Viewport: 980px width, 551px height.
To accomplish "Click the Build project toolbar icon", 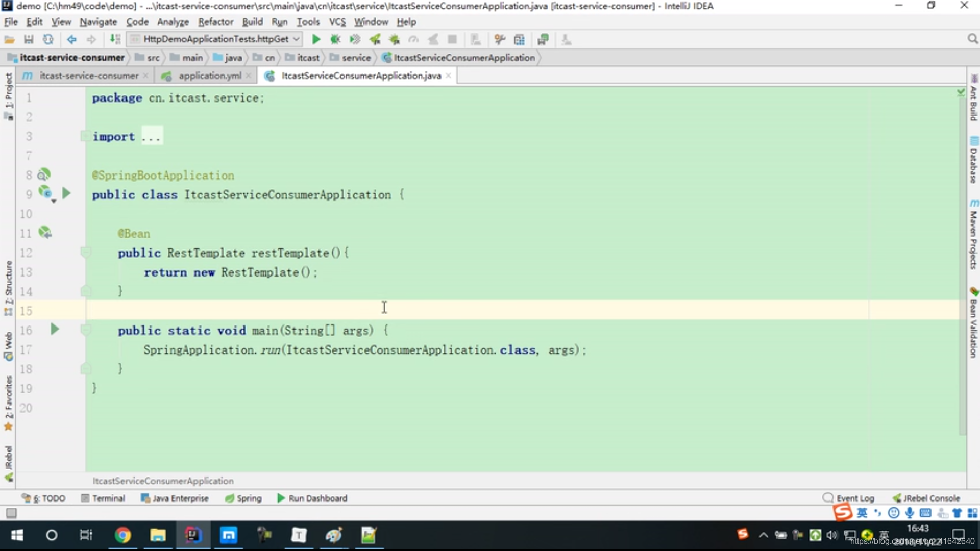I will pos(115,39).
